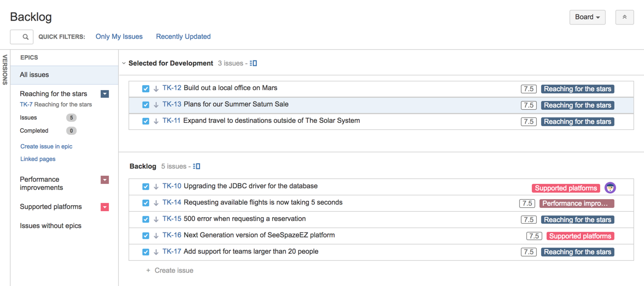Image resolution: width=644 pixels, height=286 pixels.
Task: Toggle the TK-16 issue type checkbox
Action: [145, 236]
